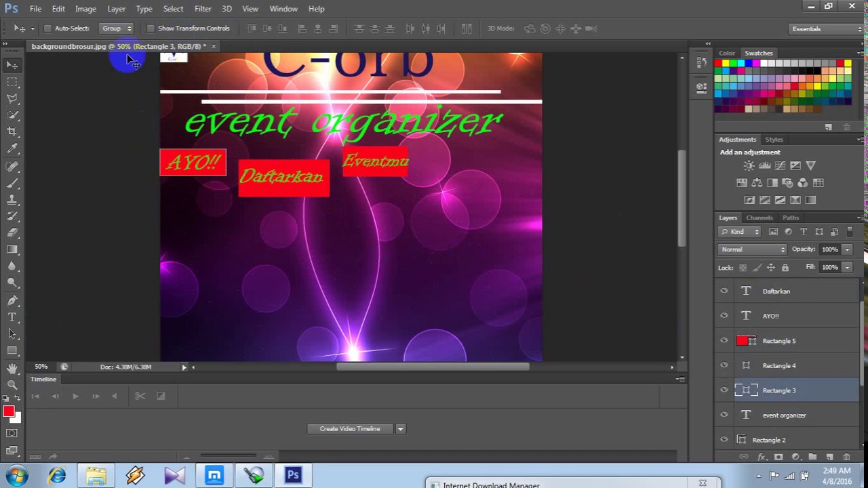
Task: Select the Pen tool
Action: pos(12,300)
